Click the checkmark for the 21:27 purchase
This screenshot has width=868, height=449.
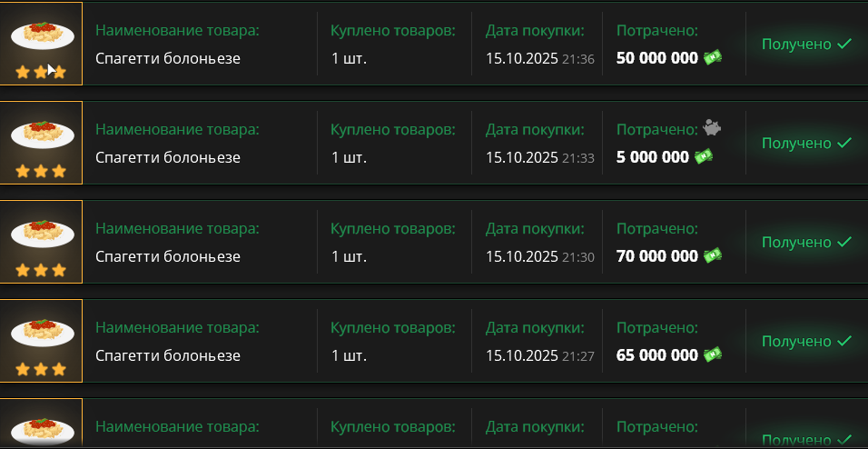click(844, 341)
